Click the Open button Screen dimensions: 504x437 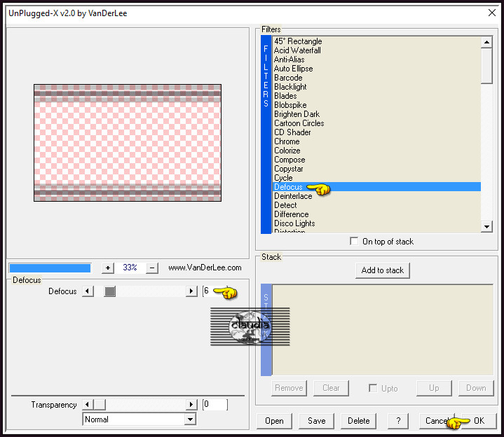274,421
